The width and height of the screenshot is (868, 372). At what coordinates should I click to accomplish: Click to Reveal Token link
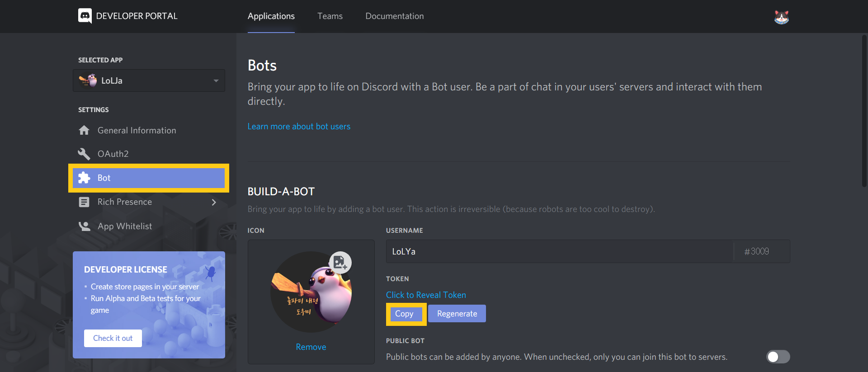tap(426, 295)
